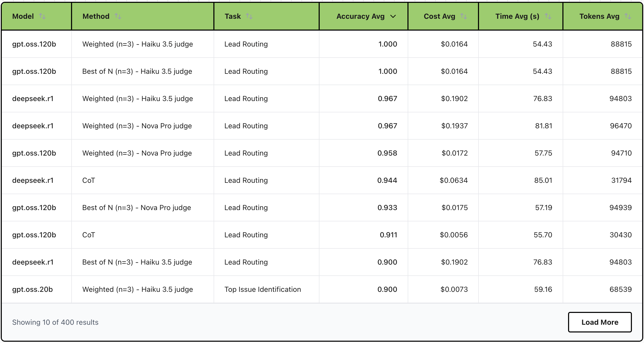This screenshot has height=343, width=644.
Task: Click Best of N Nova Pro judge cell
Action: pyautogui.click(x=137, y=208)
